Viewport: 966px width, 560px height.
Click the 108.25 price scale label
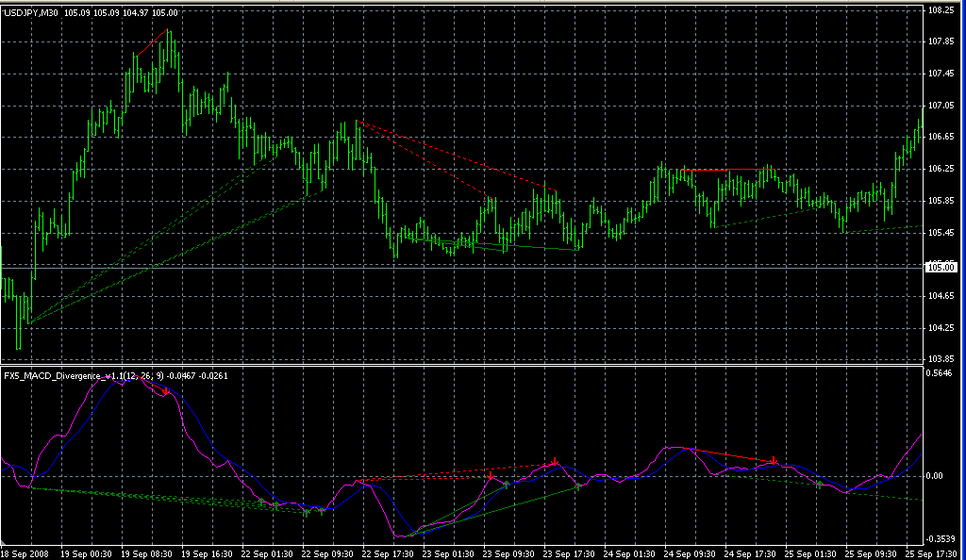click(x=941, y=10)
